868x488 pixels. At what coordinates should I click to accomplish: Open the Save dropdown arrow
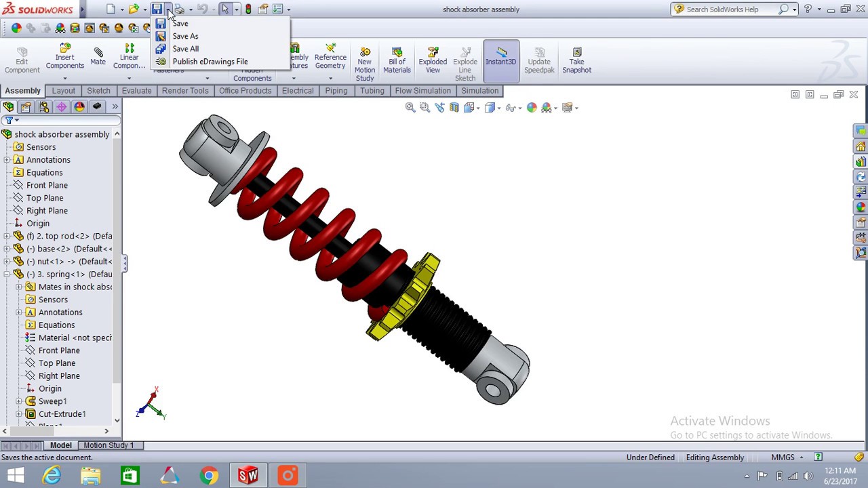(167, 9)
